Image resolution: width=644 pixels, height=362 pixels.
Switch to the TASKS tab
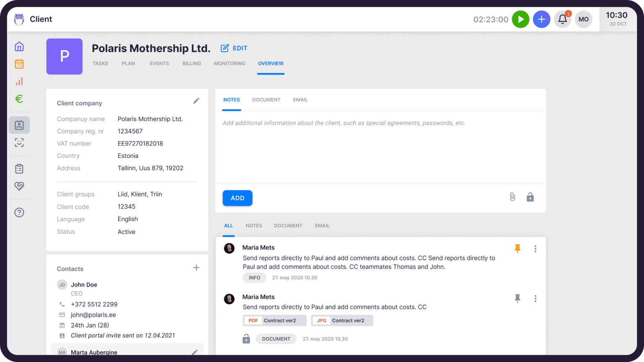coord(100,64)
